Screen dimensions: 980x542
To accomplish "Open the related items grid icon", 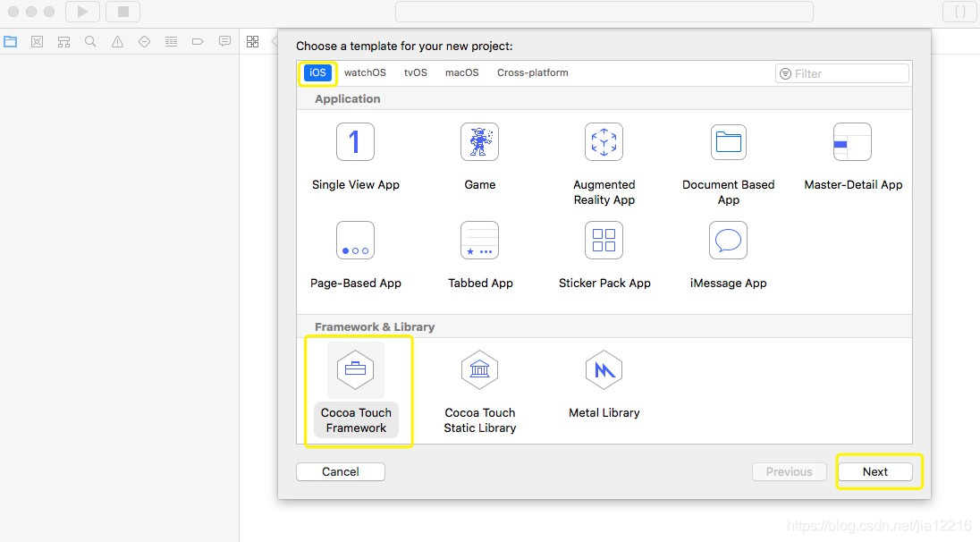I will pos(252,42).
